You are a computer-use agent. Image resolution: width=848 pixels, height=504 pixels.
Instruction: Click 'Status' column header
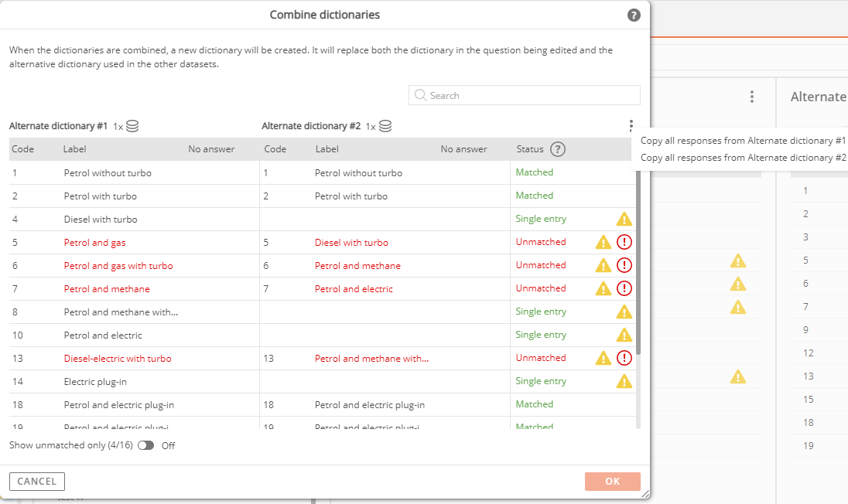[530, 149]
